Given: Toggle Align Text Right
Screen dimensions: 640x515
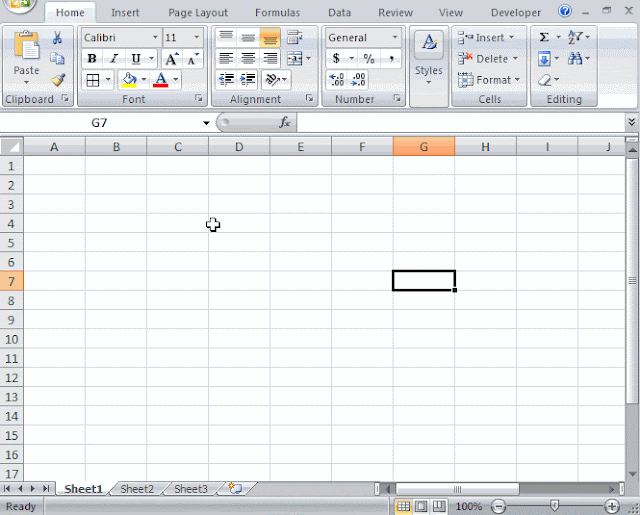Looking at the screenshot, I should coord(270,59).
